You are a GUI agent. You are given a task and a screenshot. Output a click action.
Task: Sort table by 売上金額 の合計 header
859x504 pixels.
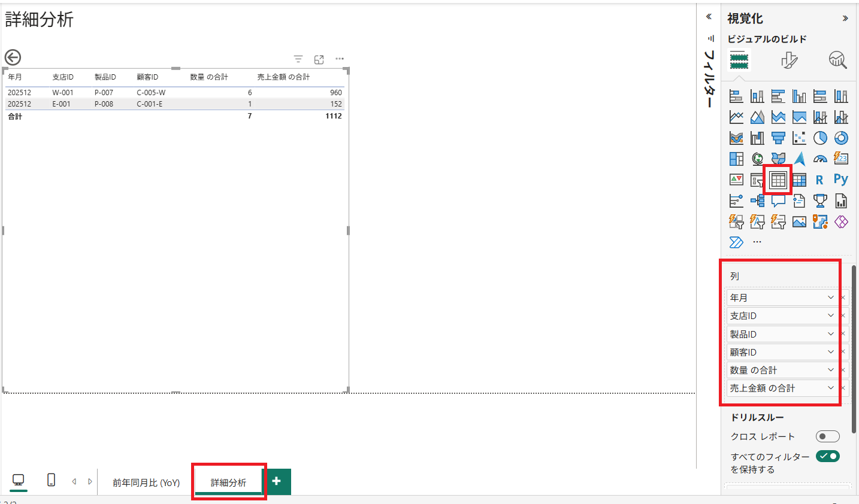point(283,77)
